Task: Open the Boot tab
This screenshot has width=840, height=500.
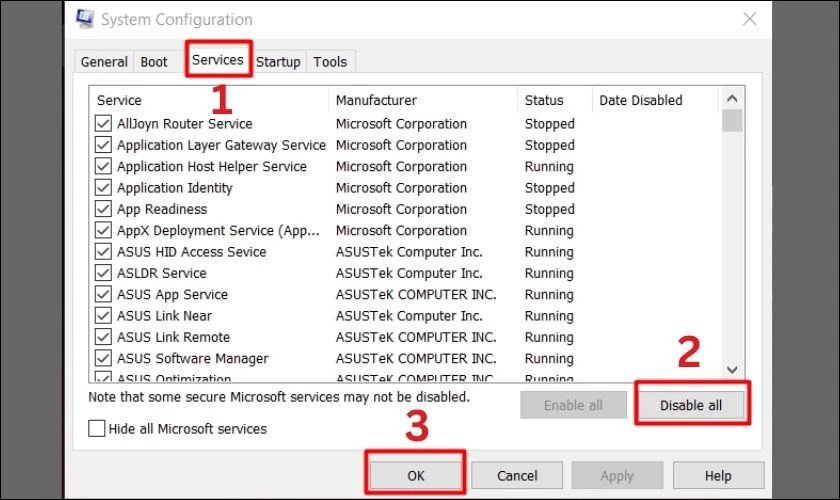Action: [x=154, y=62]
